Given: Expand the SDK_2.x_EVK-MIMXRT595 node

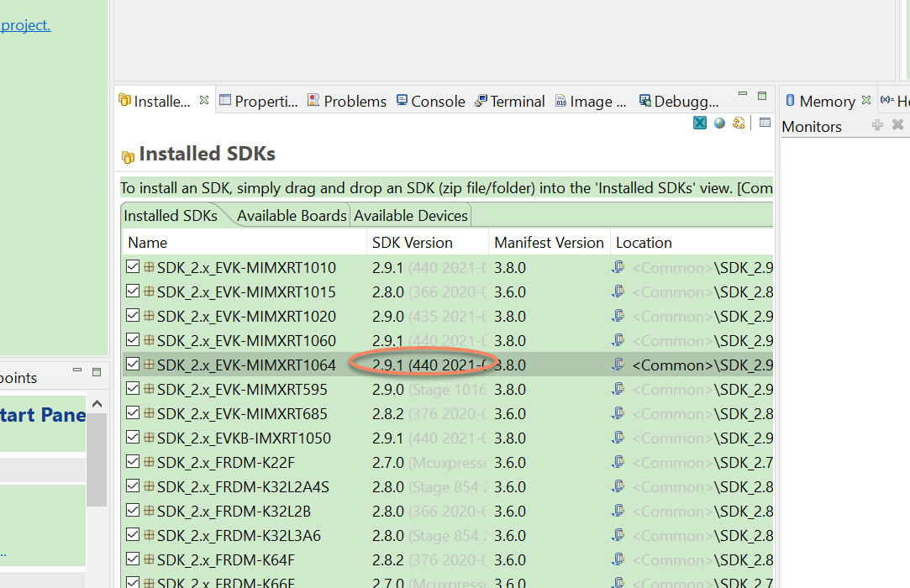Looking at the screenshot, I should pos(147,389).
